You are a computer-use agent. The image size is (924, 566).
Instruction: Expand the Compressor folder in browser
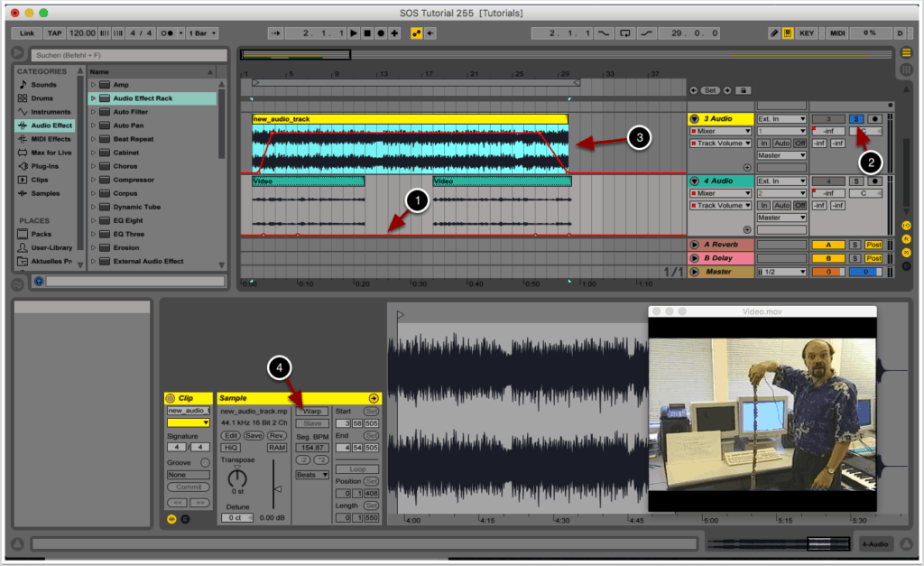pos(93,180)
